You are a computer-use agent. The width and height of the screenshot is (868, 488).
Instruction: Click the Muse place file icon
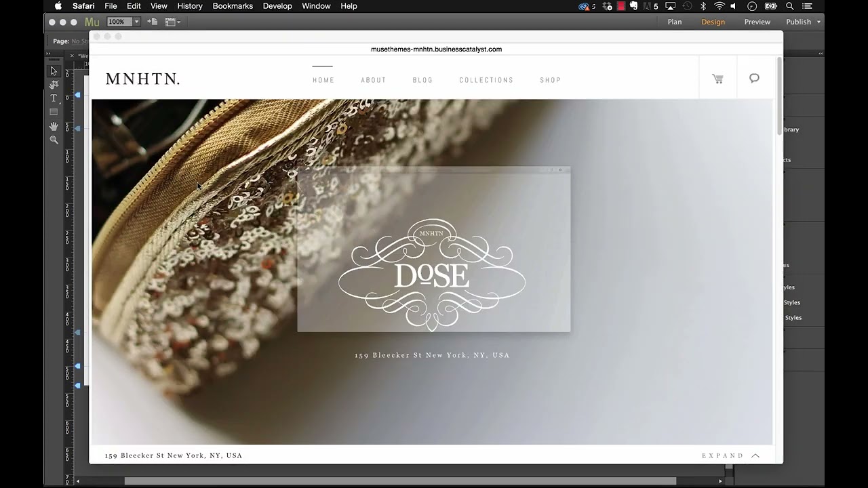click(153, 22)
